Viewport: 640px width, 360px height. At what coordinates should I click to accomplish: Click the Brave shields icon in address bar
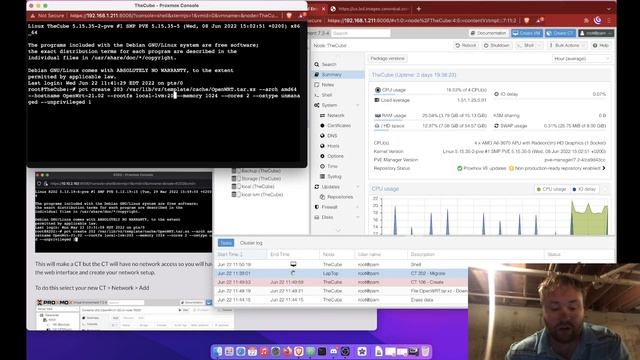pyautogui.click(x=527, y=20)
